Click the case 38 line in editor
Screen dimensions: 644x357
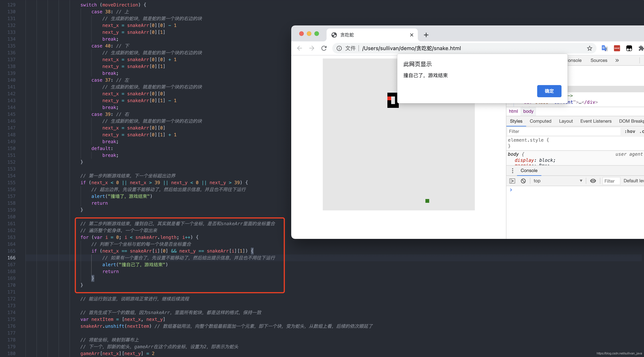(110, 12)
